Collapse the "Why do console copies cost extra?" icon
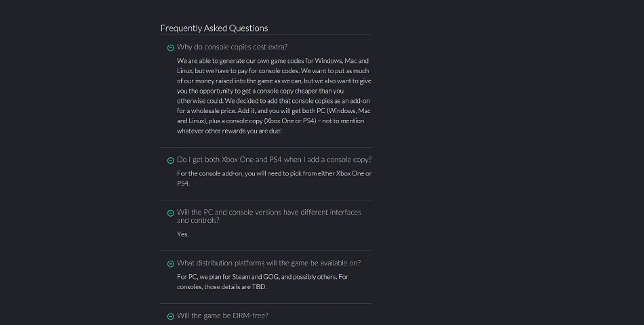 tap(171, 48)
